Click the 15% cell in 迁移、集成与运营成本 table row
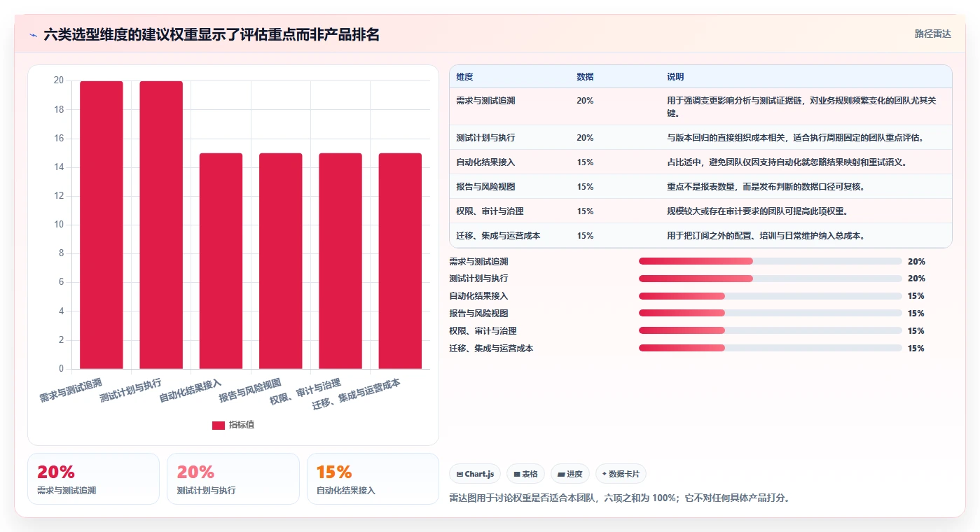 pos(585,236)
